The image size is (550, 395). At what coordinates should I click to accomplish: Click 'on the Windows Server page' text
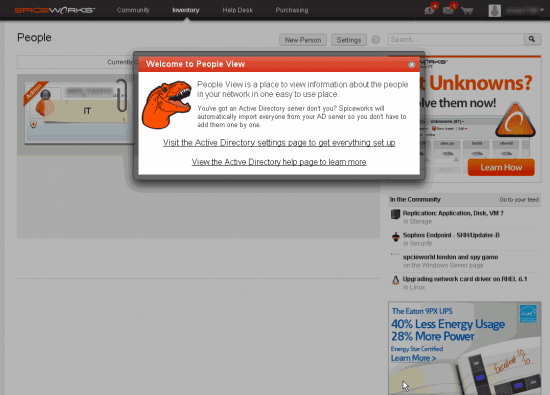tap(443, 265)
